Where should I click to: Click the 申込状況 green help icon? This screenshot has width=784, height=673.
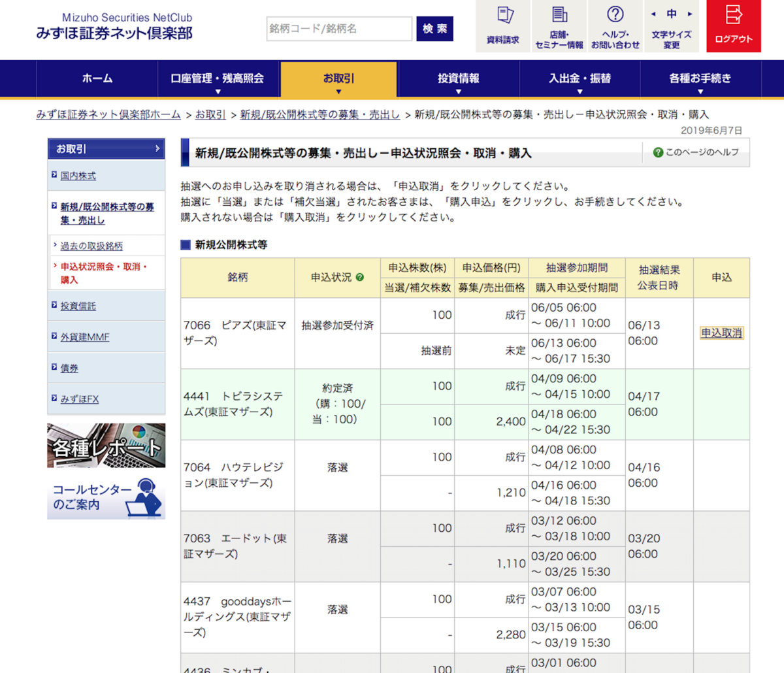[x=359, y=277]
